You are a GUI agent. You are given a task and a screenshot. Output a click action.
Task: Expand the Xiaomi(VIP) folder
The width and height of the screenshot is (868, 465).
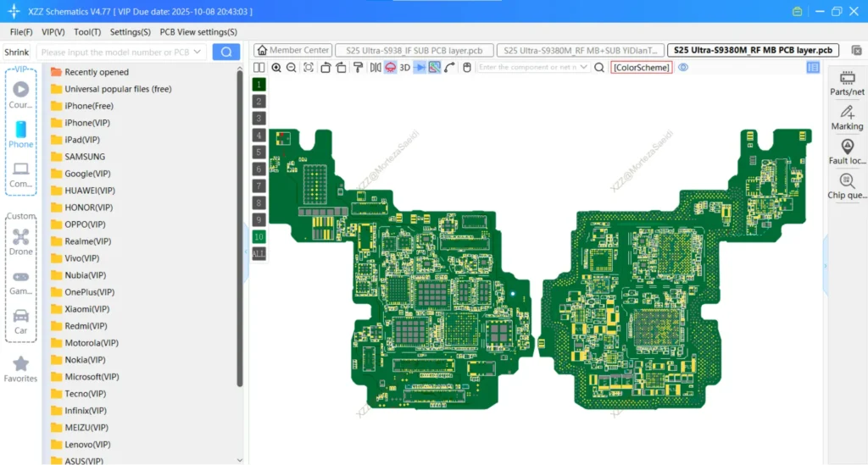pos(80,309)
